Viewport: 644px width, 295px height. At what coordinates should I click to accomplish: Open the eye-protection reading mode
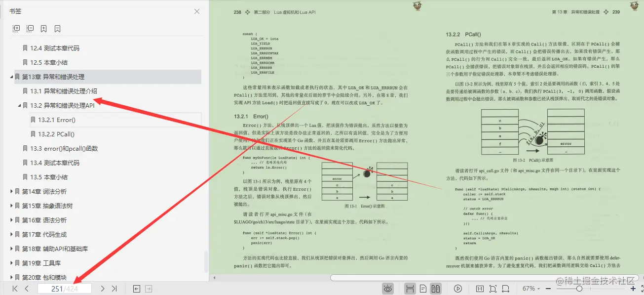coord(388,288)
